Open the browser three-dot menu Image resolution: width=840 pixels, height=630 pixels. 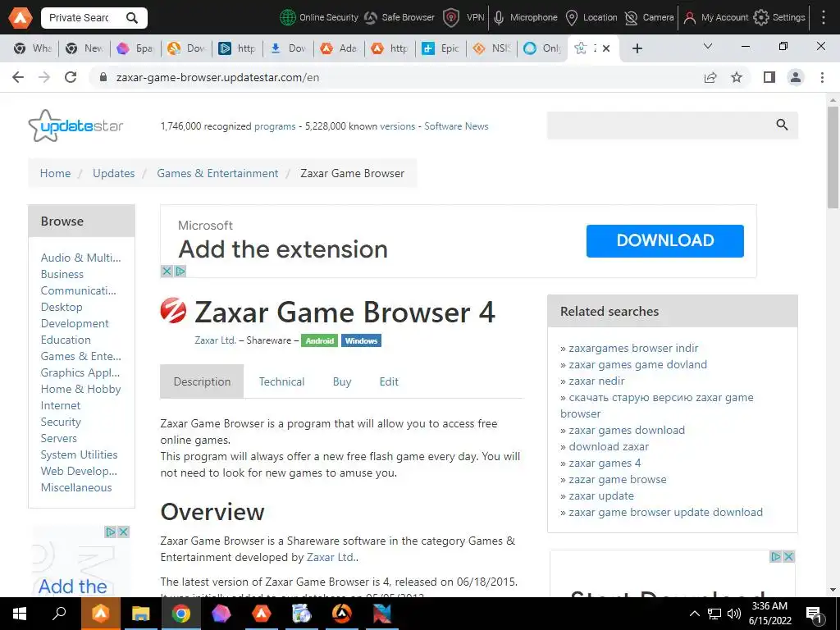pos(822,77)
